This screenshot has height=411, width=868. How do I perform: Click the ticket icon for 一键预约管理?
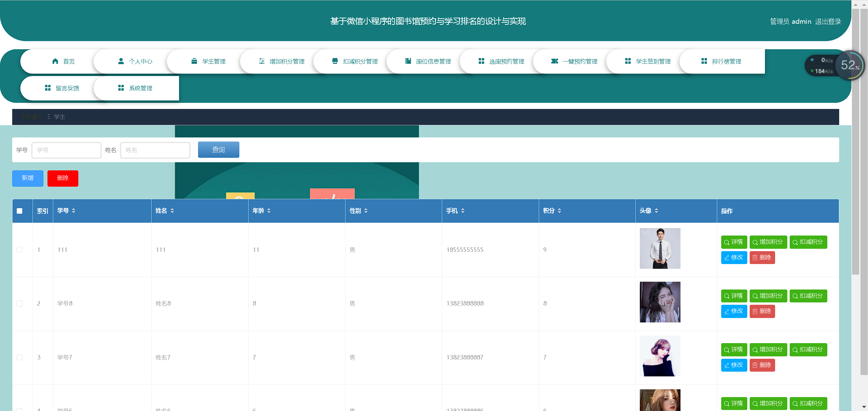tap(555, 61)
